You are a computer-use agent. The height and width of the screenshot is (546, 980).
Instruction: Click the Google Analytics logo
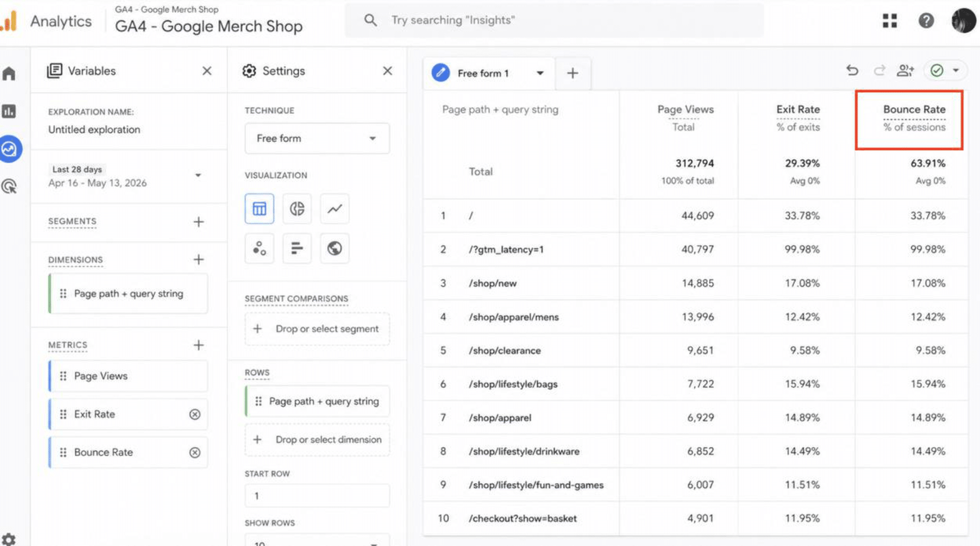[9, 21]
